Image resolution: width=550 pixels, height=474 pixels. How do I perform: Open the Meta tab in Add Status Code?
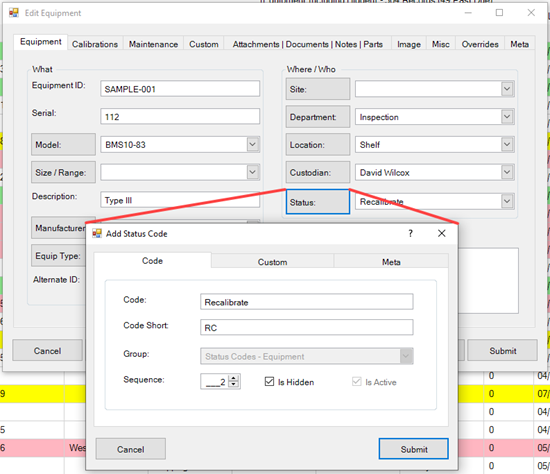pos(391,262)
